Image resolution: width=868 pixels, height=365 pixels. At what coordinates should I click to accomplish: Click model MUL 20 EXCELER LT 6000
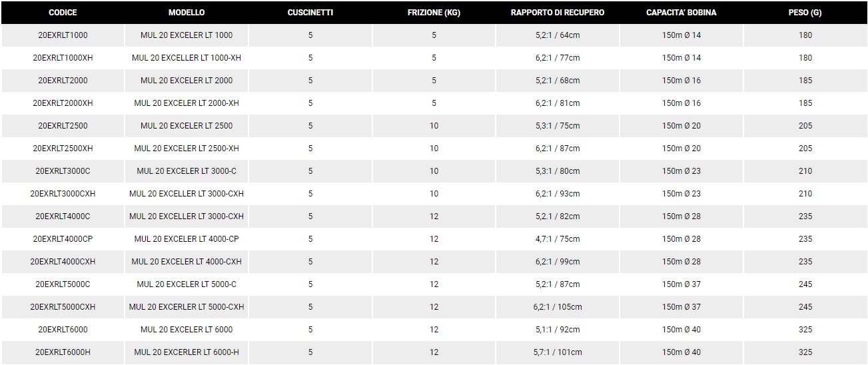click(x=187, y=330)
